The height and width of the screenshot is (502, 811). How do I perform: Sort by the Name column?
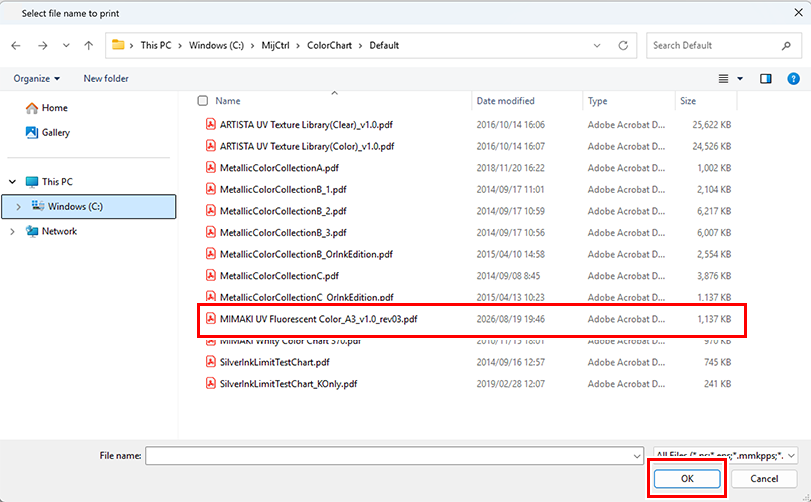click(228, 101)
